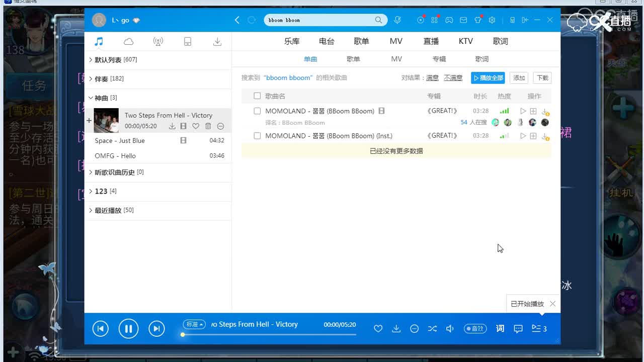Check the select-all songs checkbox
This screenshot has height=362, width=644.
[257, 96]
